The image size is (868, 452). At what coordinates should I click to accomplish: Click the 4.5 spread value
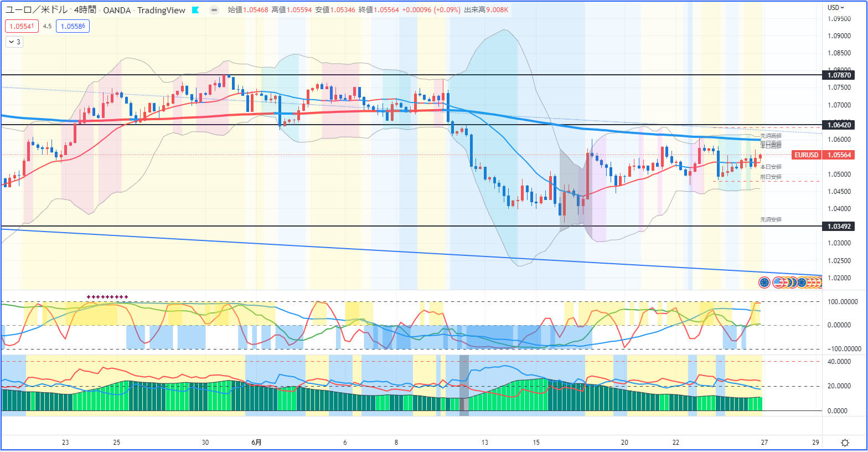(x=47, y=26)
